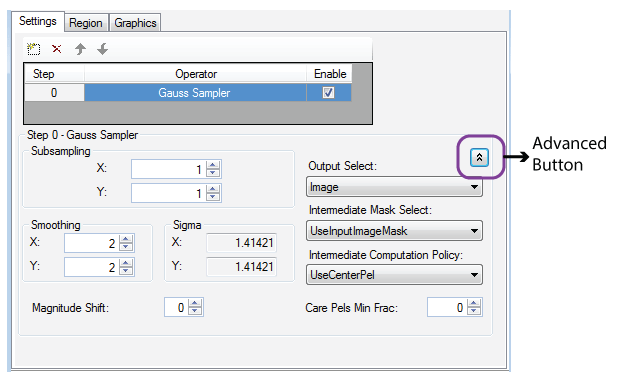Decrease the Care Pels Min Frac value
Screen dimensions: 619x379
(x=474, y=311)
